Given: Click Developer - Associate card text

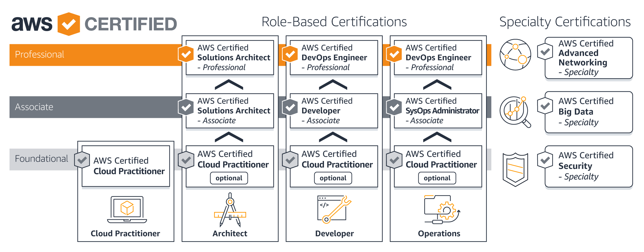Looking at the screenshot, I should (x=327, y=111).
